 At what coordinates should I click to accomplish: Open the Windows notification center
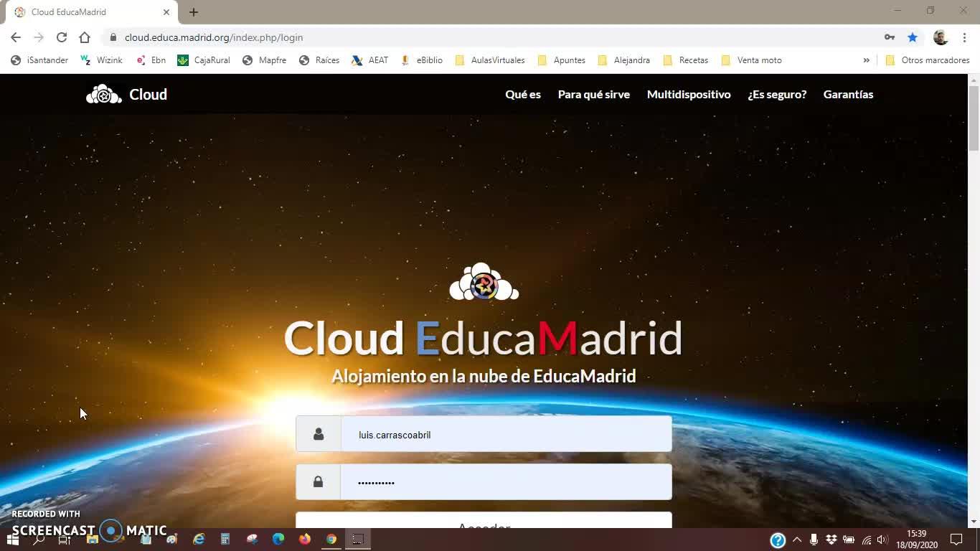click(956, 540)
